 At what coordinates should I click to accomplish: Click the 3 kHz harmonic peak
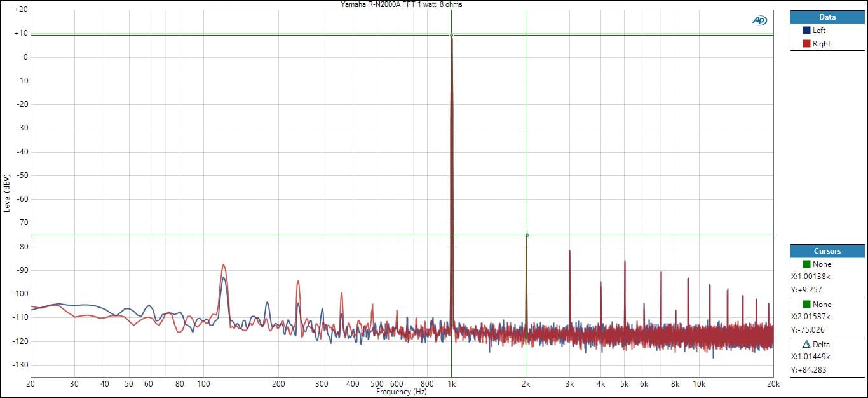[570, 252]
